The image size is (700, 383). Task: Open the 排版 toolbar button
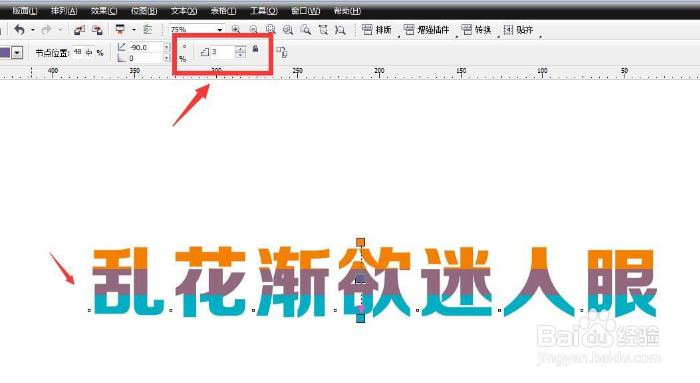coord(376,30)
